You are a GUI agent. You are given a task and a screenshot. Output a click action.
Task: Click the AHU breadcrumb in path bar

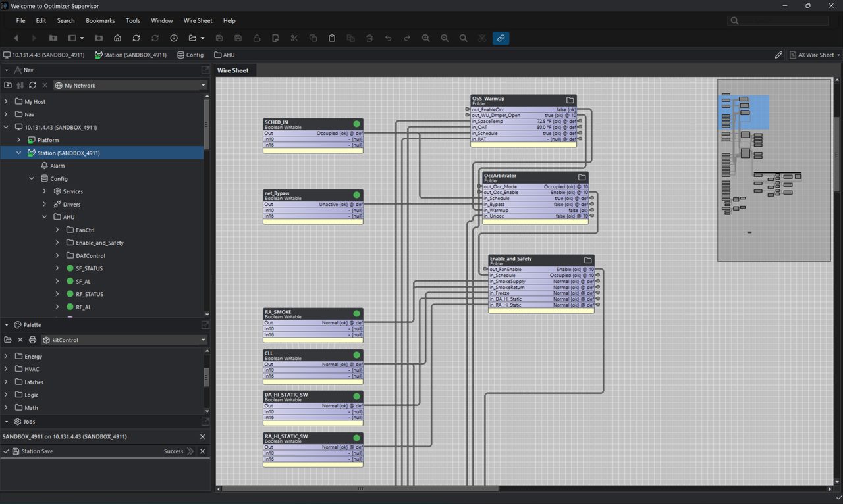[x=224, y=55]
